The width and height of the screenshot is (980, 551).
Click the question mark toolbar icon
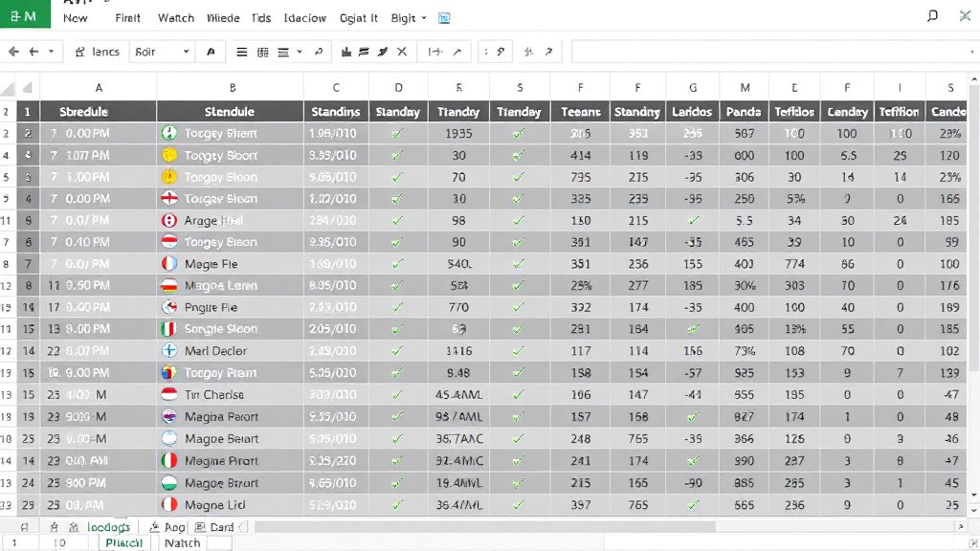(x=500, y=52)
